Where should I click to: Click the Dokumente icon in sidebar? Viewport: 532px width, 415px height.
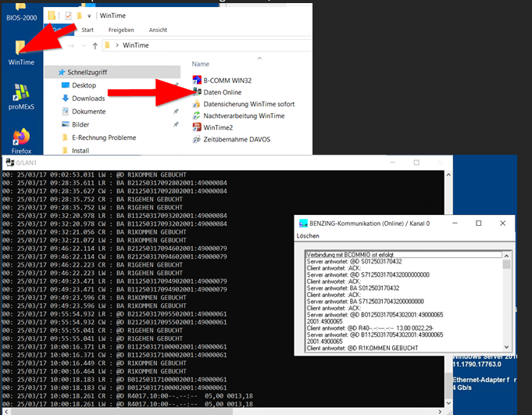(x=65, y=111)
